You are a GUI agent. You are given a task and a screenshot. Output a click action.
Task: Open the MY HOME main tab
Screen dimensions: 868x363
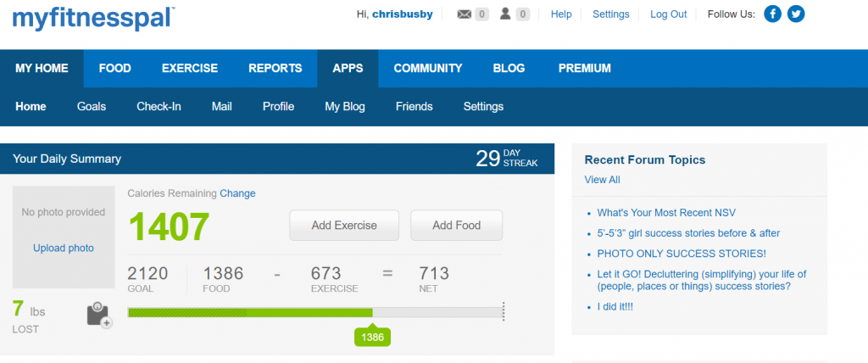[x=42, y=69]
